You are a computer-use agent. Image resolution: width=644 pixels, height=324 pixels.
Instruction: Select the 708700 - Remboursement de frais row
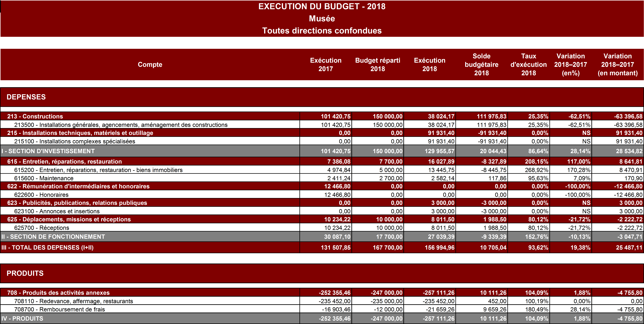(59, 310)
